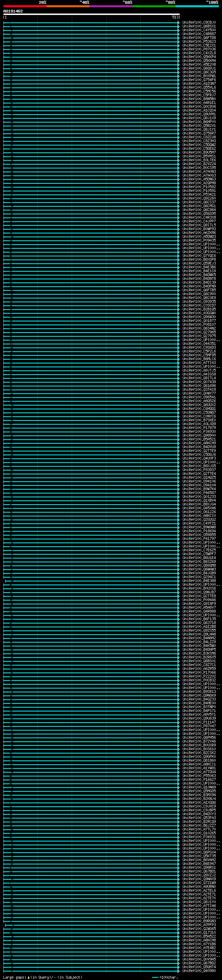Image resolution: width=222 pixels, height=980 pixels.
Task: Select label UniRef100_P09446
Action: (x=199, y=600)
